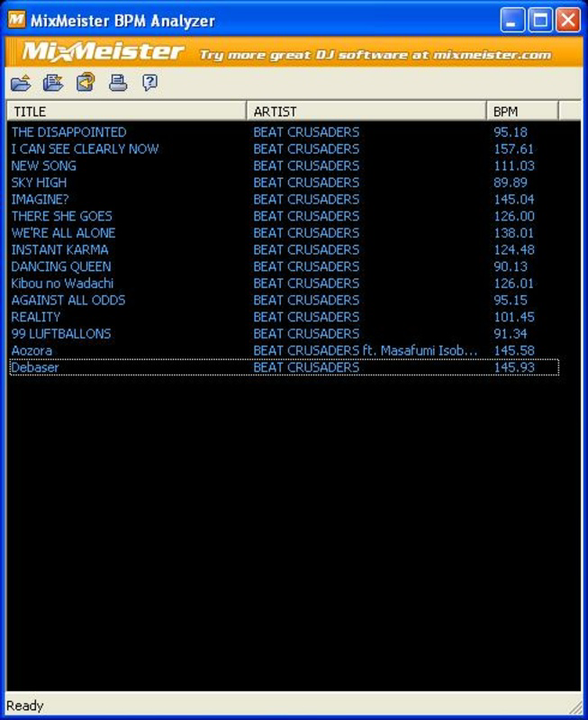Select the SKY HIGH track
The height and width of the screenshot is (720, 588).
pyautogui.click(x=39, y=183)
